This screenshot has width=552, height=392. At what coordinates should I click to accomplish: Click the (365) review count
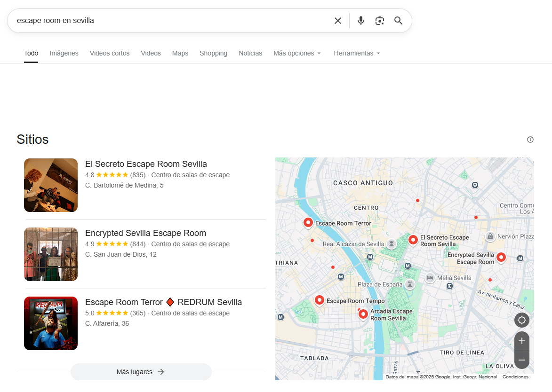[138, 313]
